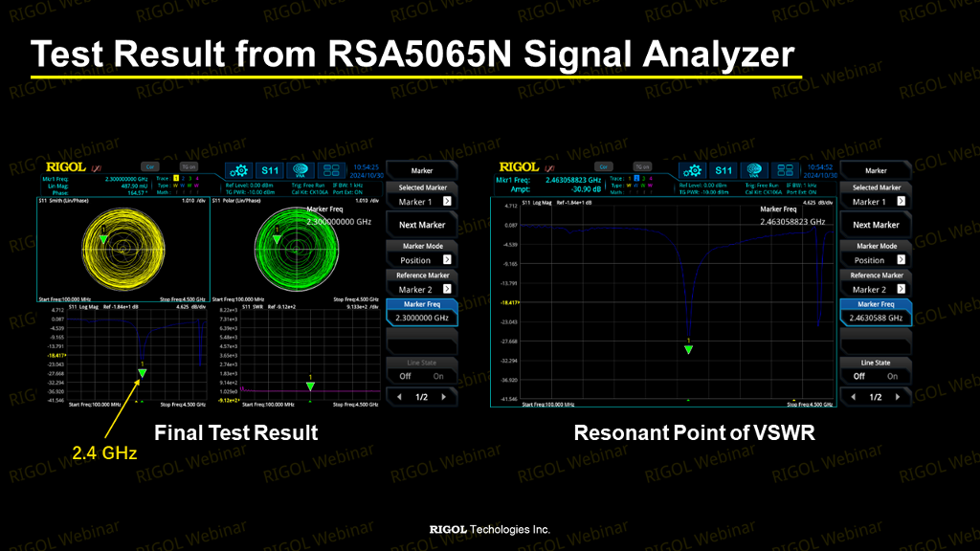Tap the VNA mode icon on Resonant Point screen

754,170
